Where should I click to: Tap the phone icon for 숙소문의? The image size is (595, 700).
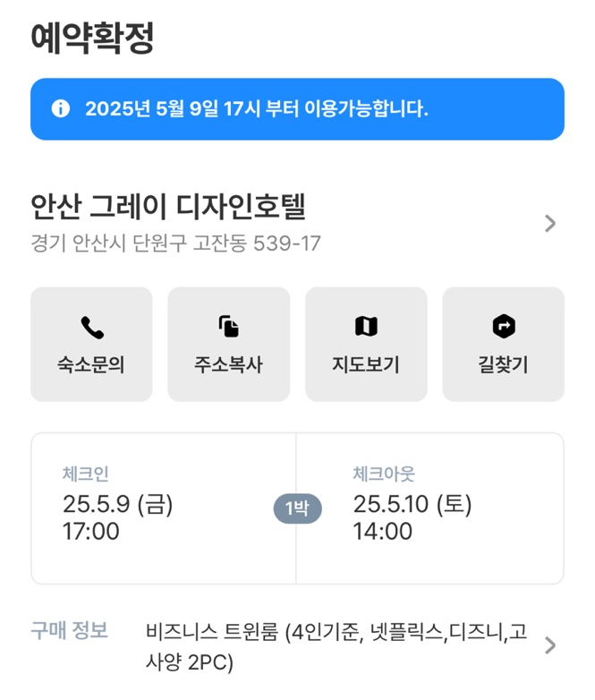click(x=91, y=327)
